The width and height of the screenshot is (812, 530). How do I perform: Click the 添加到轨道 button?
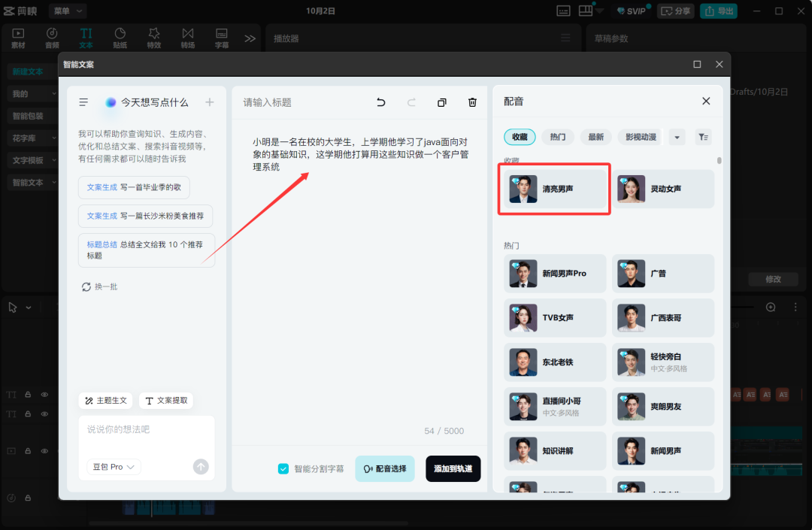point(453,468)
